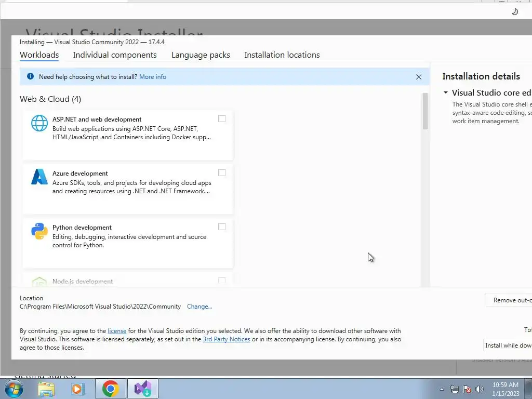
Task: Open the Windows Start menu
Action: pos(14,389)
